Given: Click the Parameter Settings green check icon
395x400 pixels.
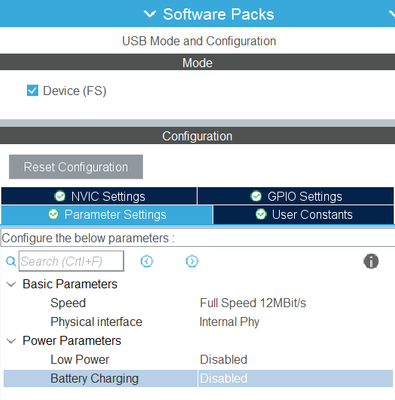Looking at the screenshot, I should point(53,214).
